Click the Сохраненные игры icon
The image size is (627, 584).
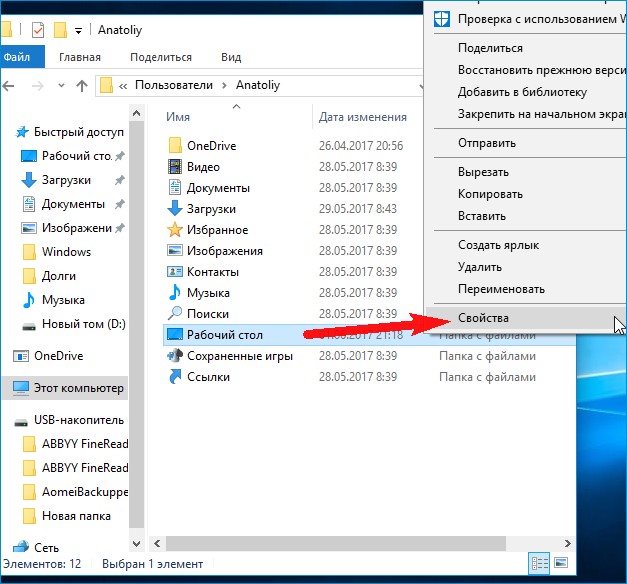click(x=175, y=356)
